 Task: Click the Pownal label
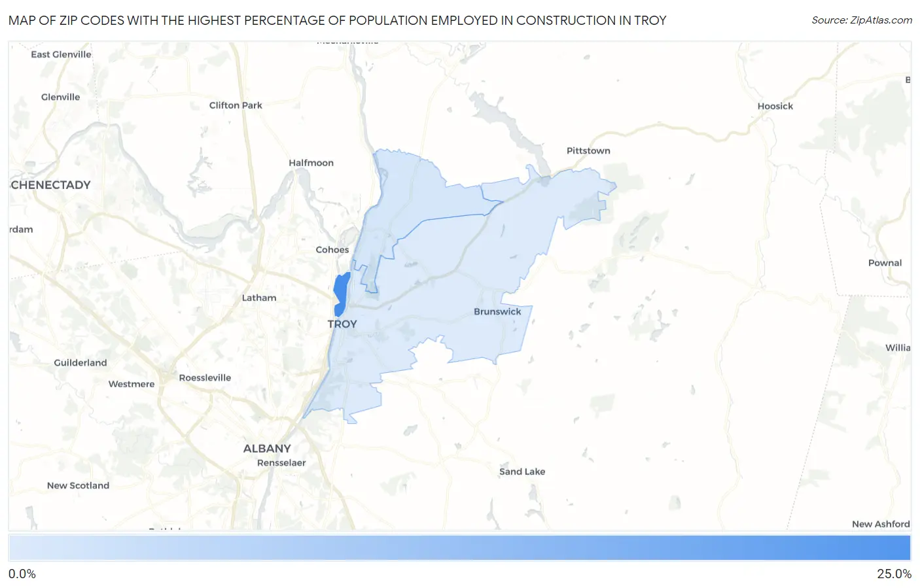click(885, 263)
